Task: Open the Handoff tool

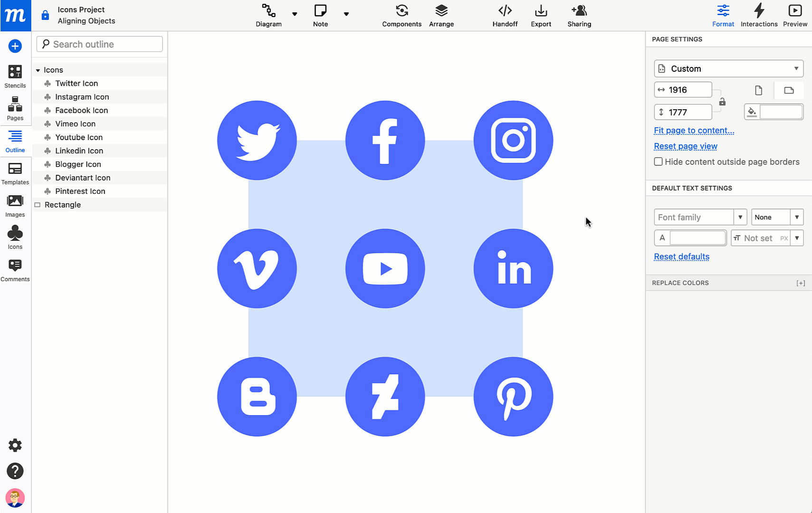Action: [505, 15]
